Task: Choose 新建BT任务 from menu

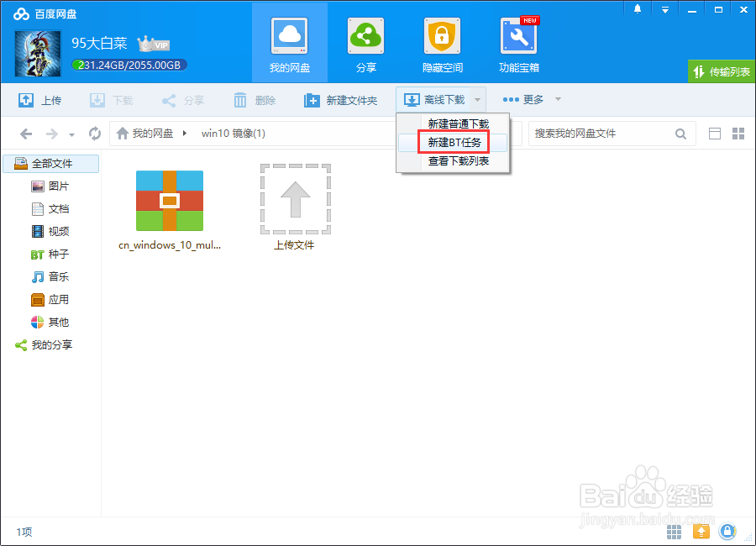Action: (x=454, y=142)
